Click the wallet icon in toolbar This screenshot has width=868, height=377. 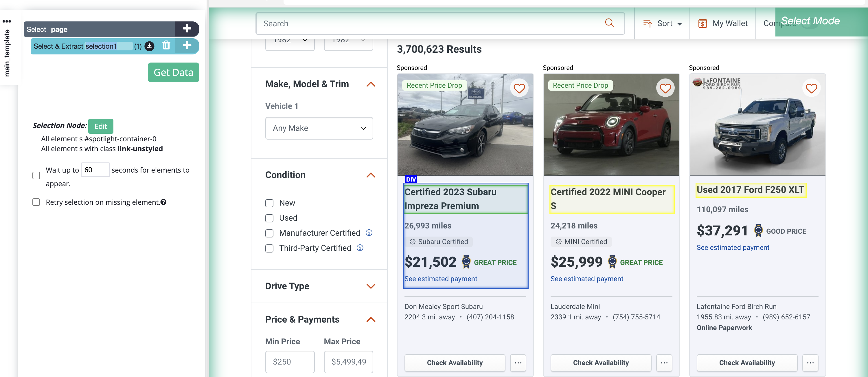pyautogui.click(x=703, y=24)
